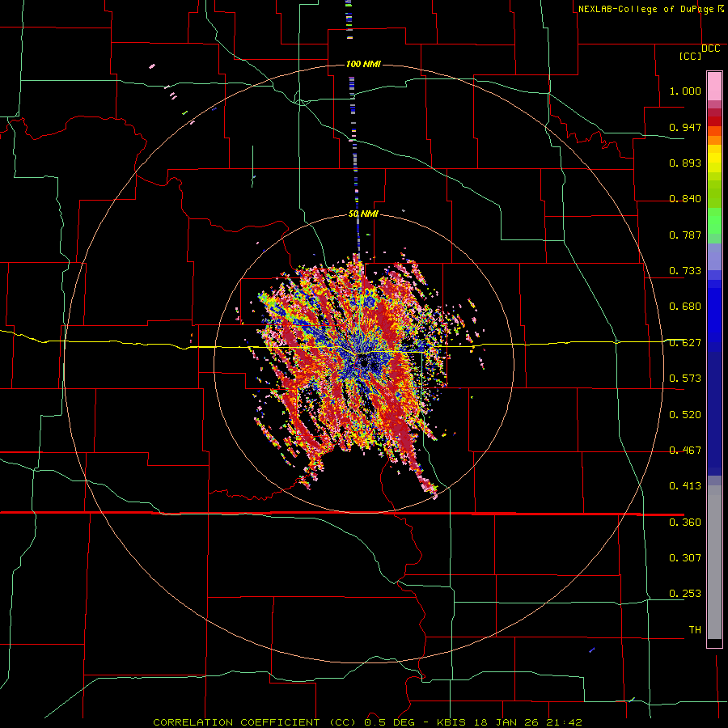Image resolution: width=728 pixels, height=728 pixels.
Task: Select the 0.520 scale value
Action: (x=685, y=415)
